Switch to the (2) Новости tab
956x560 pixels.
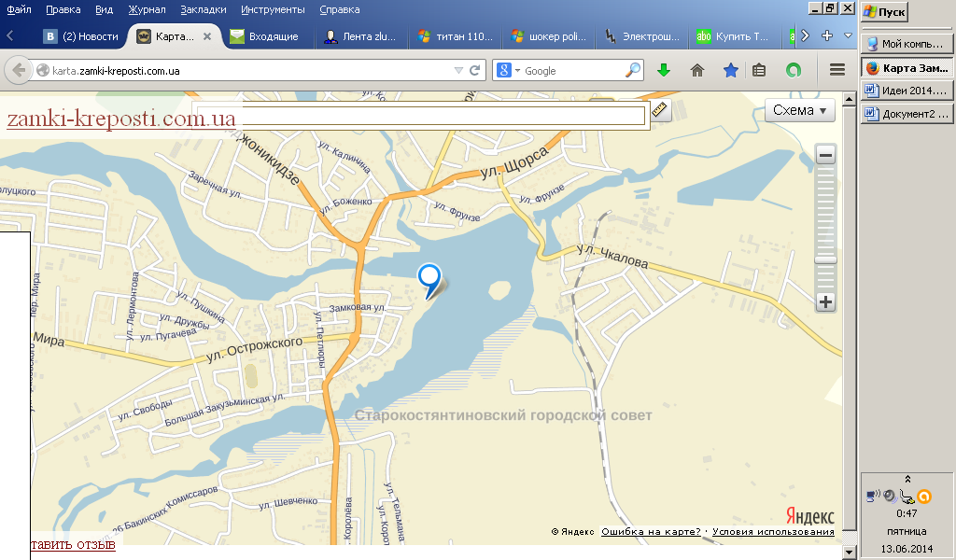(81, 36)
